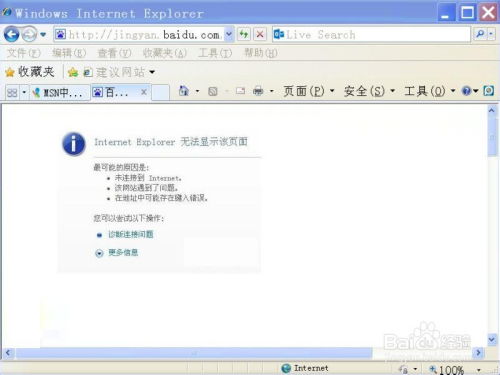Open the 文件(F) File menu
Image resolution: width=500 pixels, height=375 pixels.
pyautogui.click(x=24, y=53)
